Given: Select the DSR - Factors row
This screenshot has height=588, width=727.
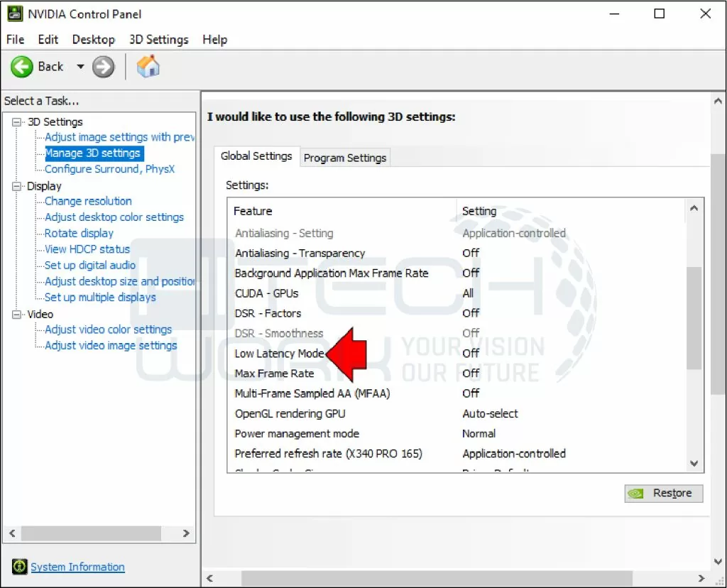Looking at the screenshot, I should (x=457, y=313).
